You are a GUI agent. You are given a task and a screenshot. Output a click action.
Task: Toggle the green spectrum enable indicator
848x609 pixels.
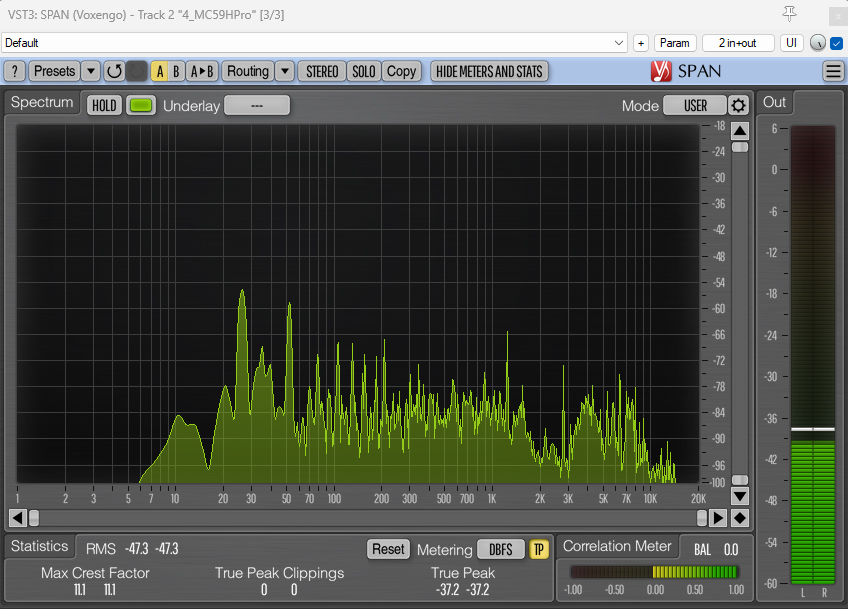pos(141,106)
